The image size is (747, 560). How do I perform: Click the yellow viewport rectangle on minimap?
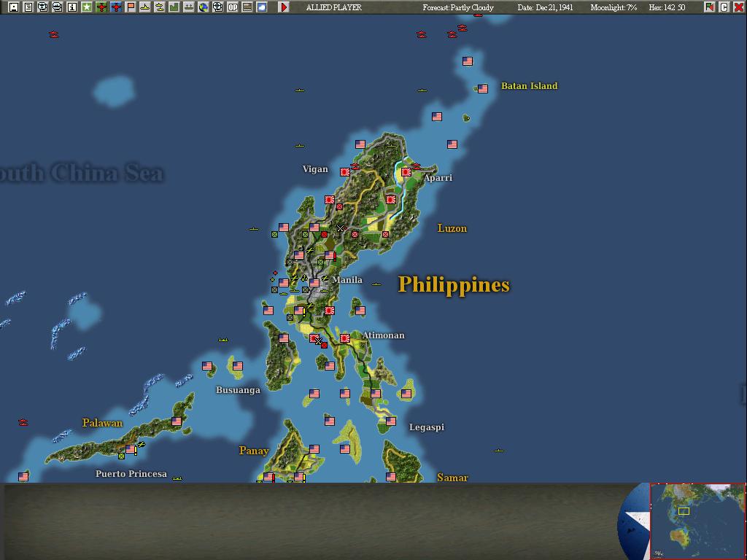pyautogui.click(x=684, y=511)
